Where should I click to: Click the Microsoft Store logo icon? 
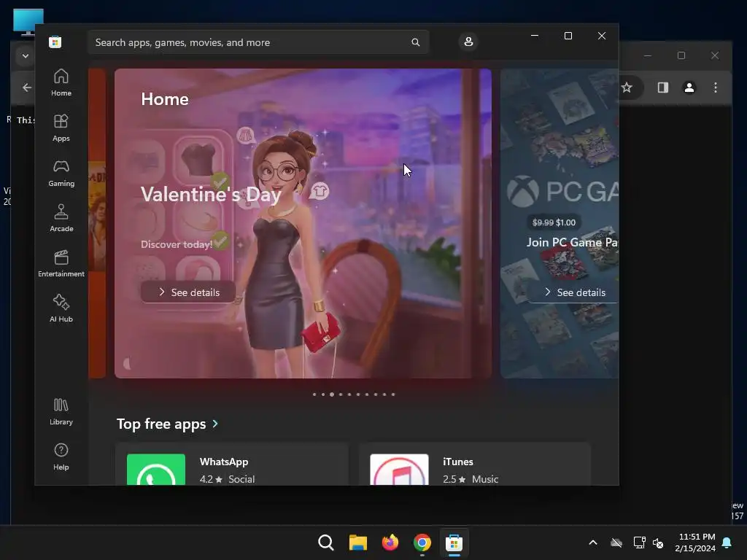(55, 42)
